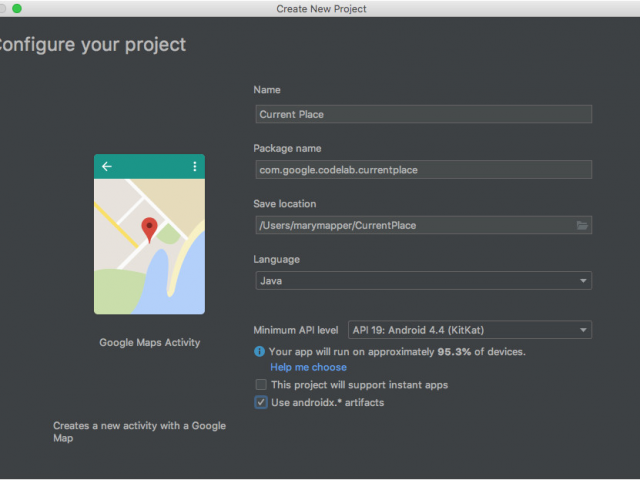Uncheck Use androidx.* artifacts
Image resolution: width=640 pixels, height=480 pixels.
(x=261, y=402)
